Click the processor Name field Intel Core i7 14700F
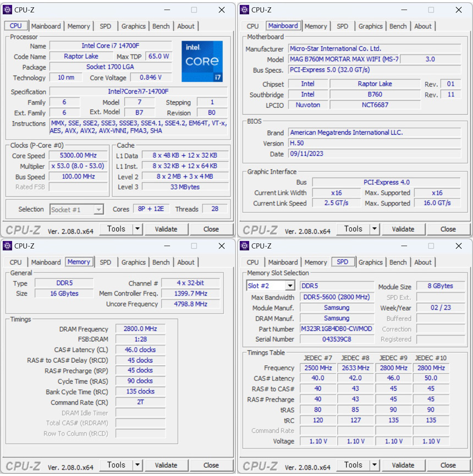 111,46
